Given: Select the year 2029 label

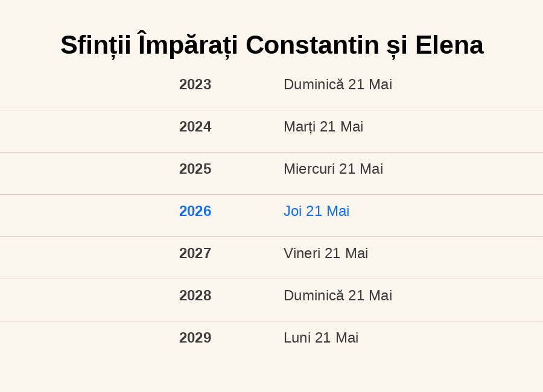Looking at the screenshot, I should pyautogui.click(x=195, y=338).
